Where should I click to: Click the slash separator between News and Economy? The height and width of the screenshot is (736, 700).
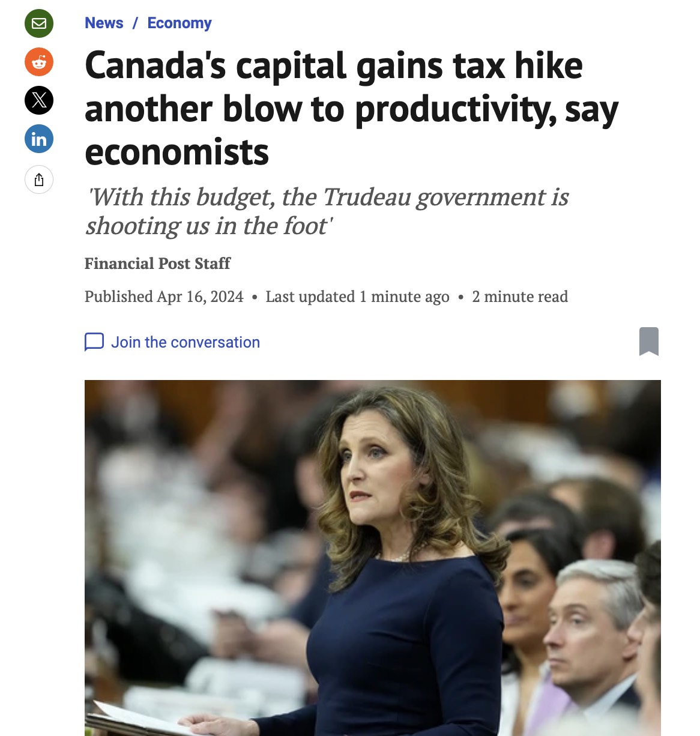[136, 23]
